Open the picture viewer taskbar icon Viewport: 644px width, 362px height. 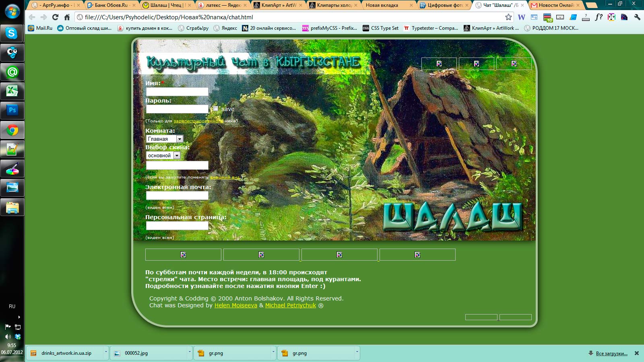(12, 188)
